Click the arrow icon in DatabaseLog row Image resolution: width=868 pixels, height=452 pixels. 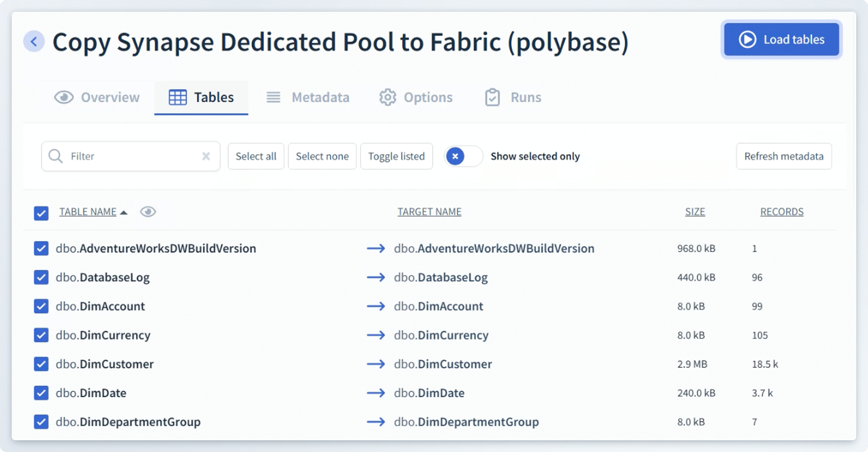tap(376, 277)
